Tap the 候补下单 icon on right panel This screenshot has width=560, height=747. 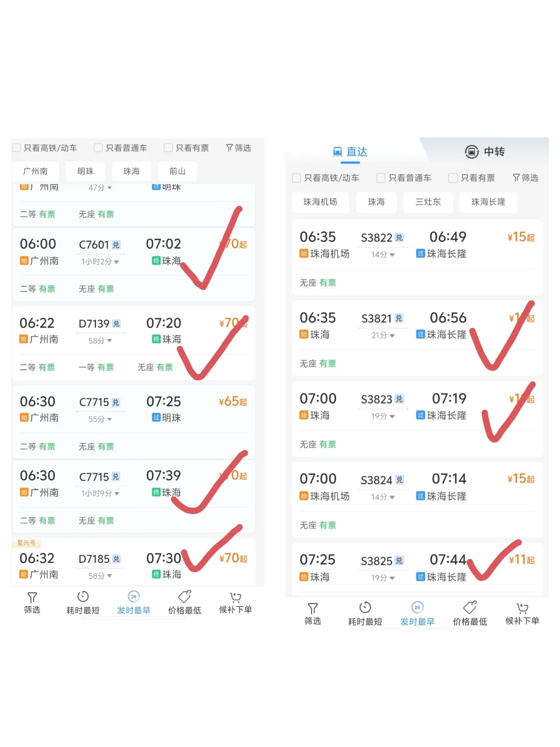(x=521, y=613)
